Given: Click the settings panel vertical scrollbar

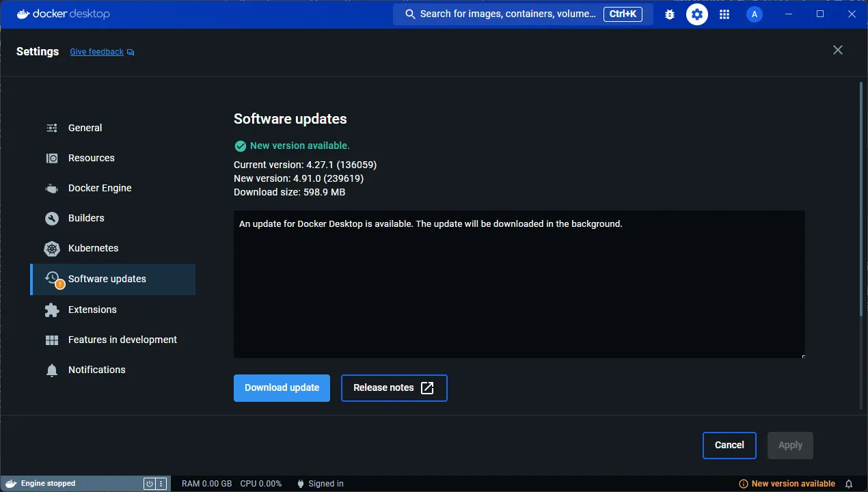Looking at the screenshot, I should [861, 199].
